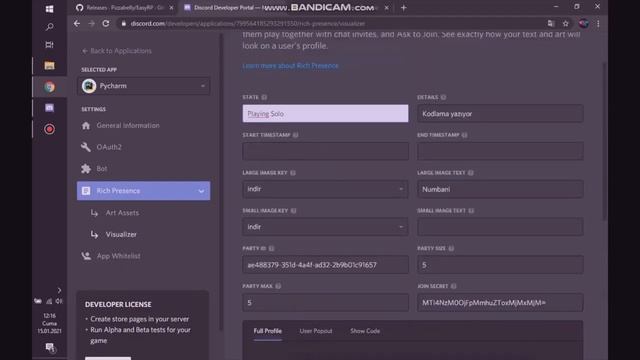Image resolution: width=640 pixels, height=360 pixels.
Task: Click the address bar URL
Action: [x=248, y=24]
